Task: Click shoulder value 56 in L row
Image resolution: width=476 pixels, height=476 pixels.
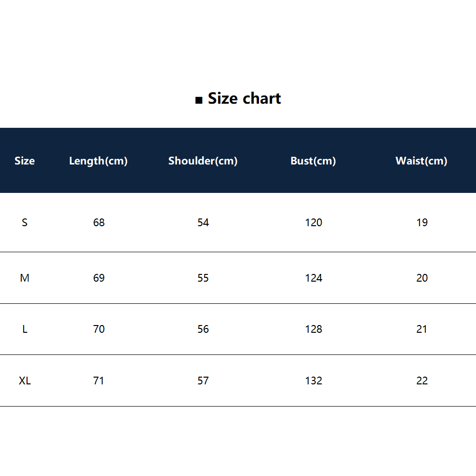Action: click(x=203, y=329)
